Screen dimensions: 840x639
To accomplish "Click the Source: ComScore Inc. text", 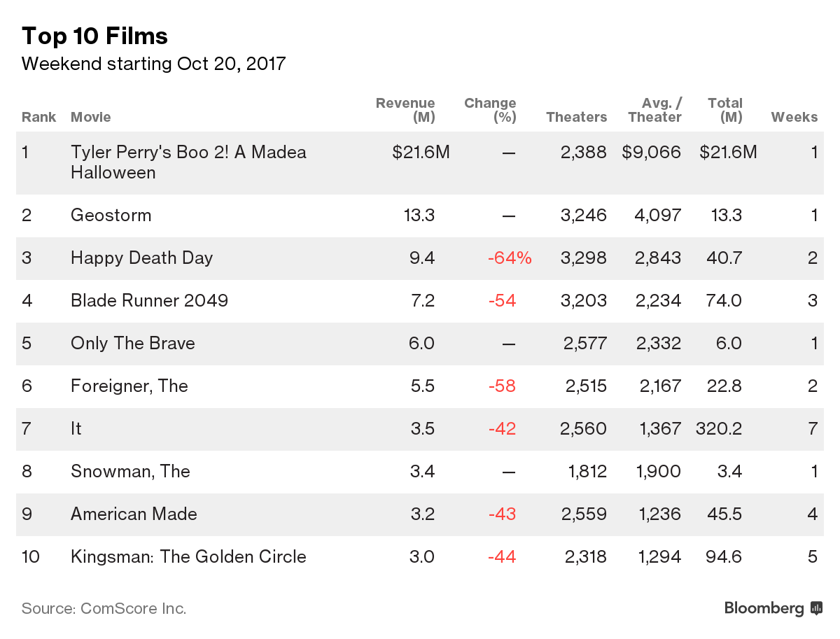I will 104,608.
